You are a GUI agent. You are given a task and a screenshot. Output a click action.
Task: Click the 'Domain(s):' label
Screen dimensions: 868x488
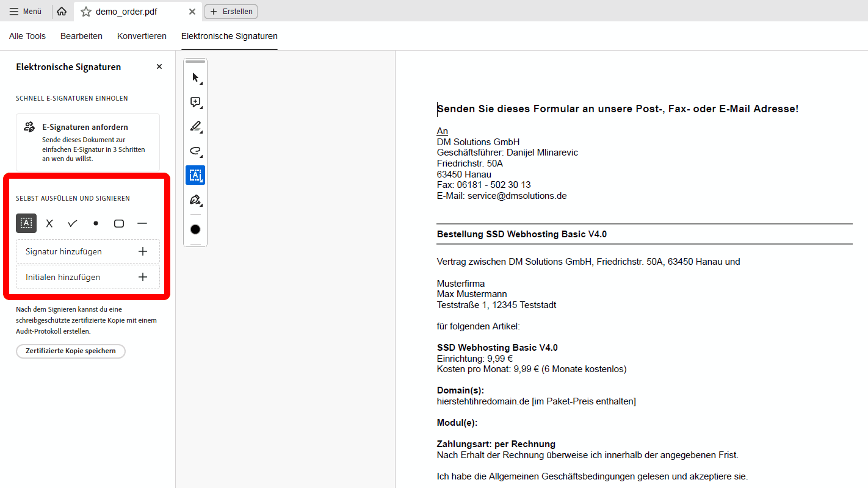pos(460,390)
